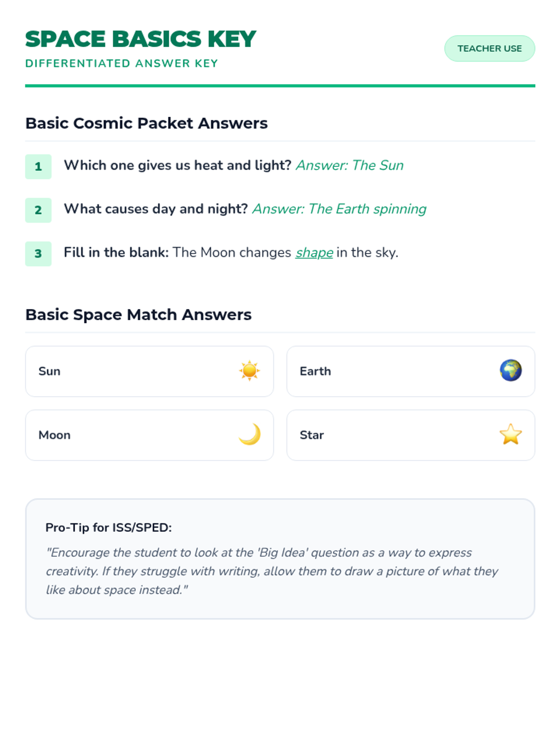Select the Earth match card
This screenshot has width=560, height=747.
click(411, 371)
